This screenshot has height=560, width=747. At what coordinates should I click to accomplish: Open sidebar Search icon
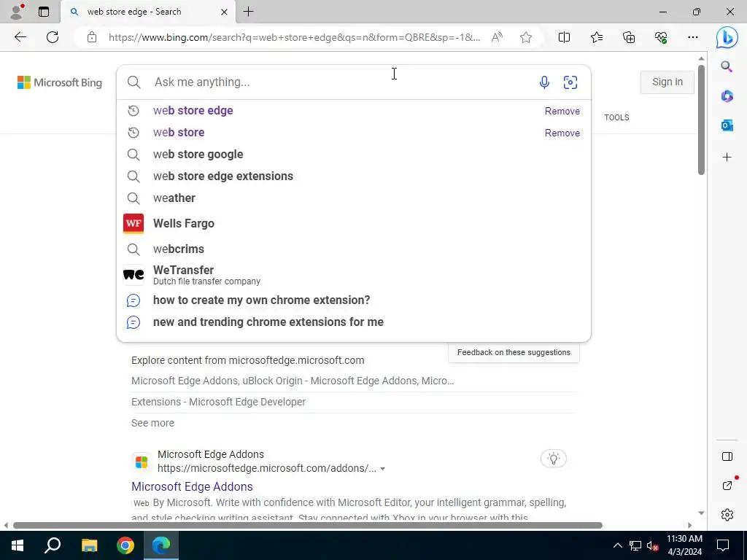pos(727,66)
